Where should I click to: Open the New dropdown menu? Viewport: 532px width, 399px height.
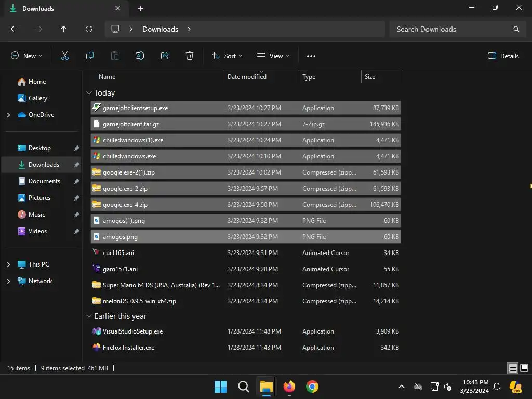click(x=27, y=56)
